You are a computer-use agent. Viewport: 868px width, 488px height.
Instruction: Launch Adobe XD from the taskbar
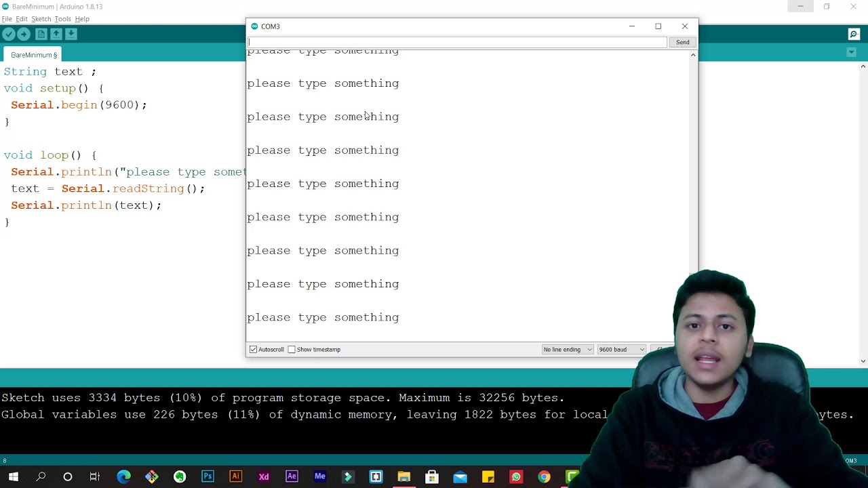pyautogui.click(x=264, y=477)
